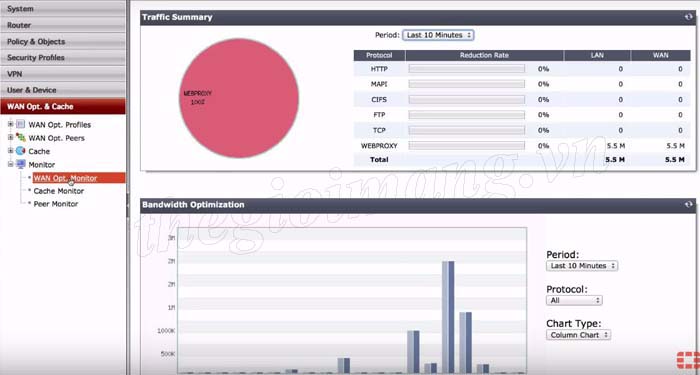
Task: Click the WAN Opt. Peers icon
Action: pos(21,138)
